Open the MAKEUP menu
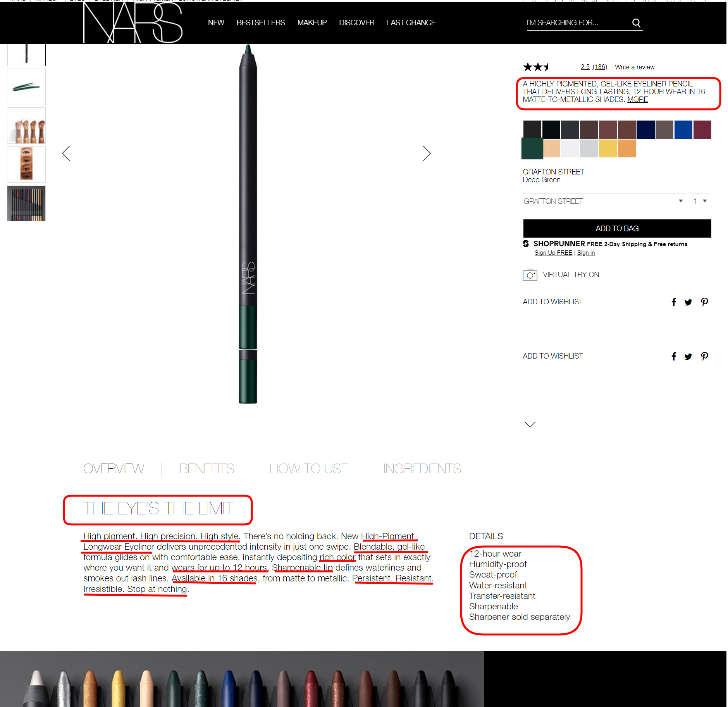This screenshot has width=728, height=707. pos(312,23)
